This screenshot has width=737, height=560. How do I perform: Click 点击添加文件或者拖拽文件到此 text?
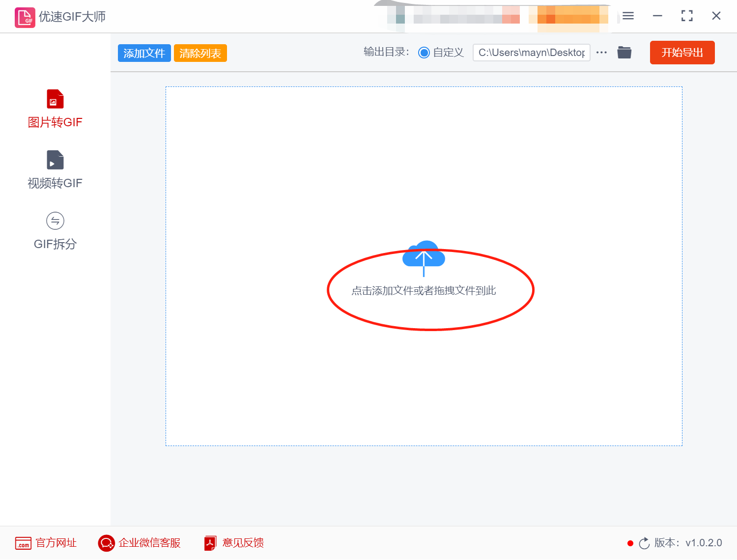click(424, 291)
